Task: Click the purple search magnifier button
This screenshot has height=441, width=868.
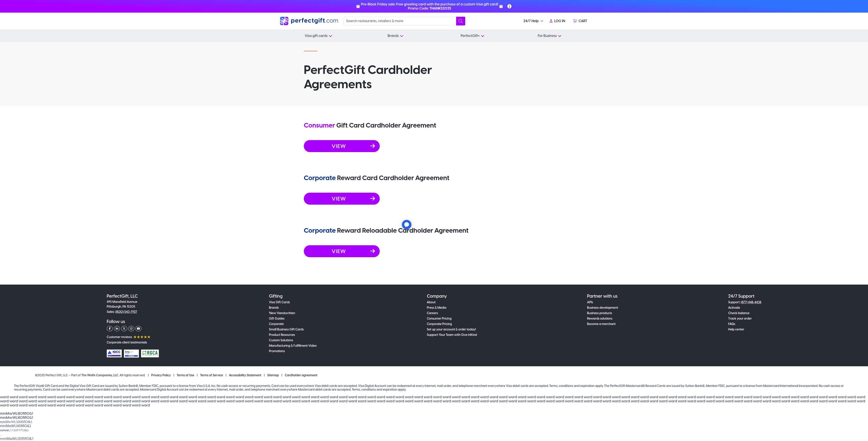Action: click(460, 21)
